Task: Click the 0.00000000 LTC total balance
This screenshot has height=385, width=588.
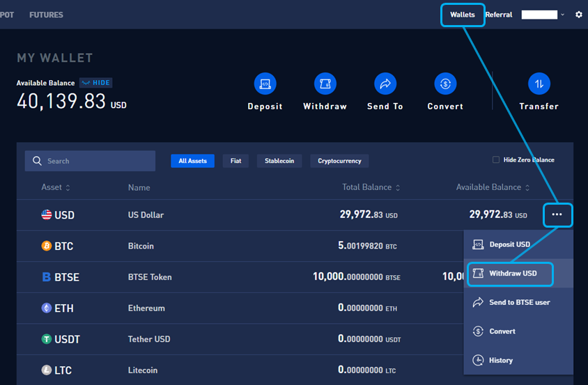Action: click(x=366, y=370)
